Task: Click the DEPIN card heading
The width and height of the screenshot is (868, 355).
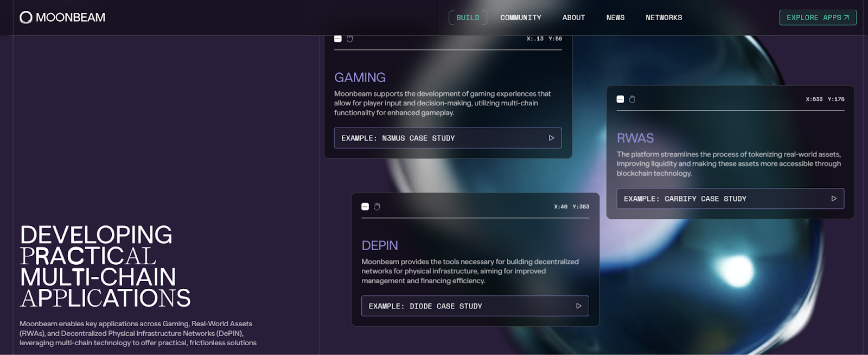Action: coord(380,246)
